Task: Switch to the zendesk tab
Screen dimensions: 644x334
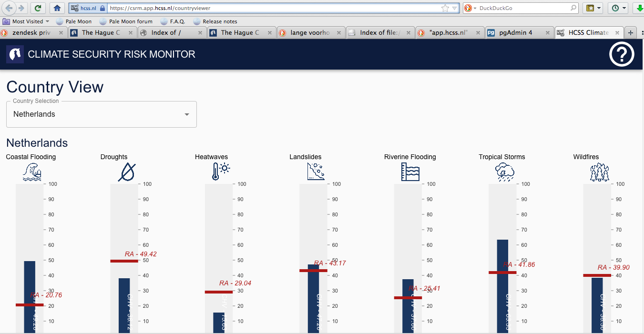Action: tap(31, 33)
